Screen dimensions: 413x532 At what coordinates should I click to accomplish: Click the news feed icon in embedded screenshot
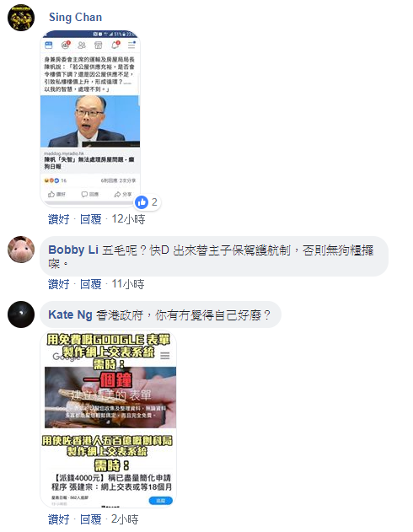point(49,46)
